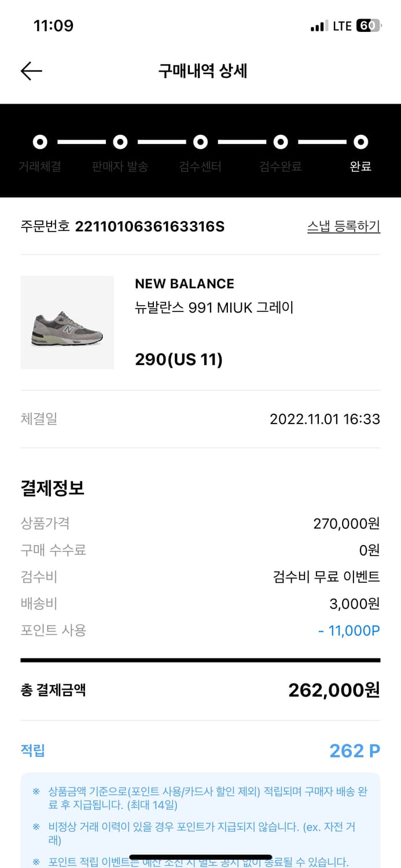
Task: Open the 구매내역 상세 screen title
Action: [200, 71]
